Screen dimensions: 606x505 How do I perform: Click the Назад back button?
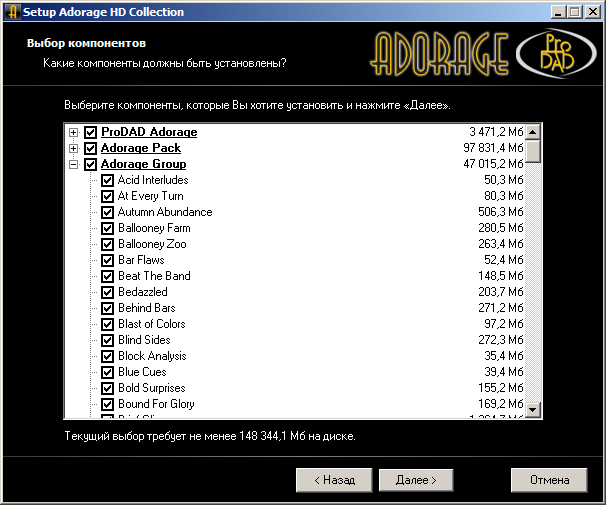point(334,480)
